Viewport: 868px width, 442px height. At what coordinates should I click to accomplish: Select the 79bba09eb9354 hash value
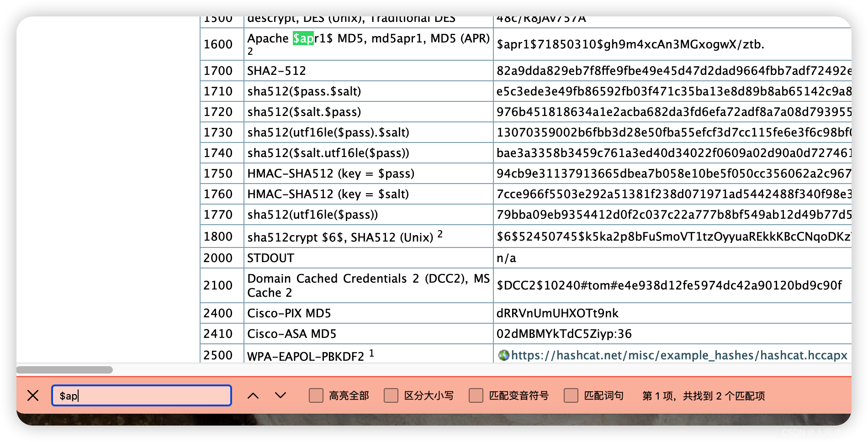coord(674,215)
